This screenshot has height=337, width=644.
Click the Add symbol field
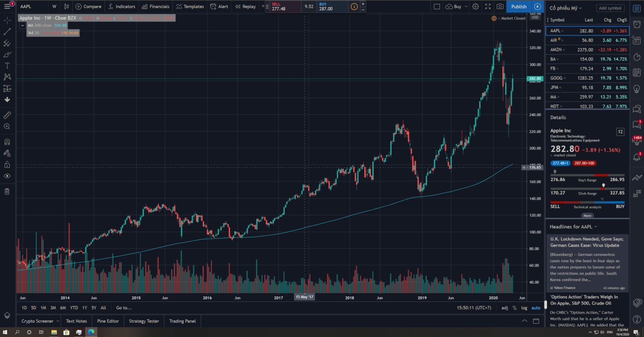tap(610, 8)
